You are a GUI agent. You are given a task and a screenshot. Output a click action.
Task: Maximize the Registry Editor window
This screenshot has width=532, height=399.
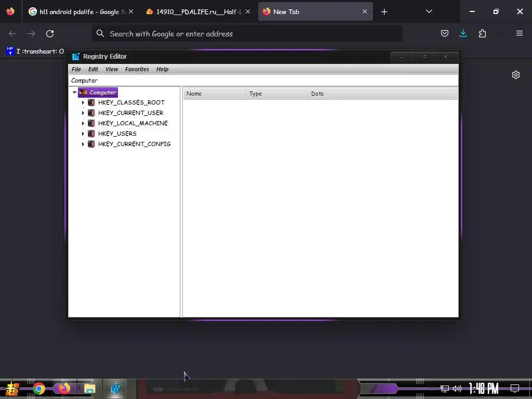click(x=425, y=57)
